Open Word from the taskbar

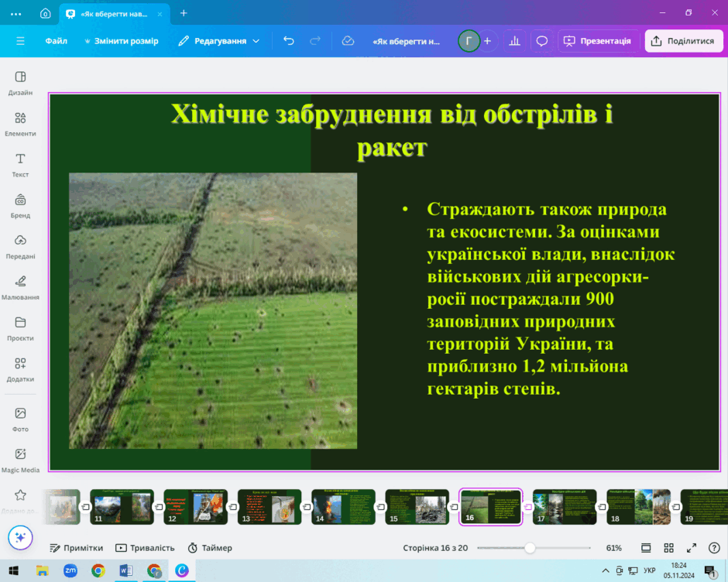[x=125, y=570]
